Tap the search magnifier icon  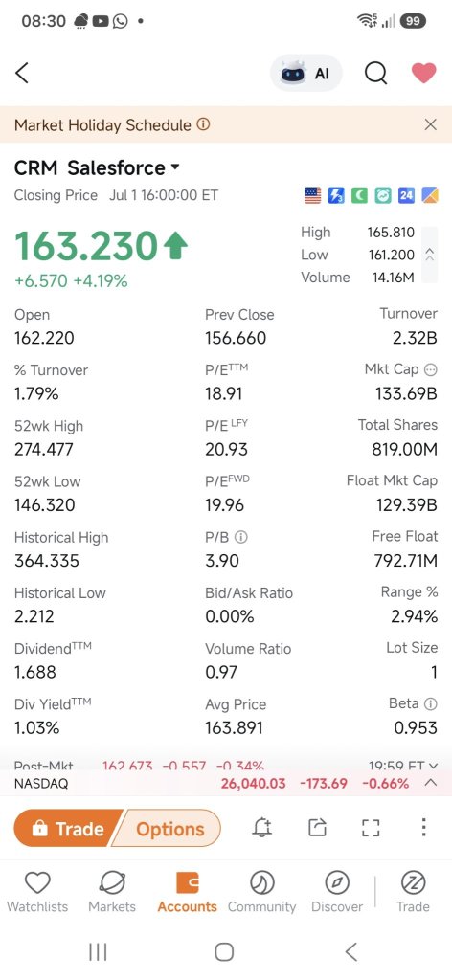pyautogui.click(x=375, y=73)
